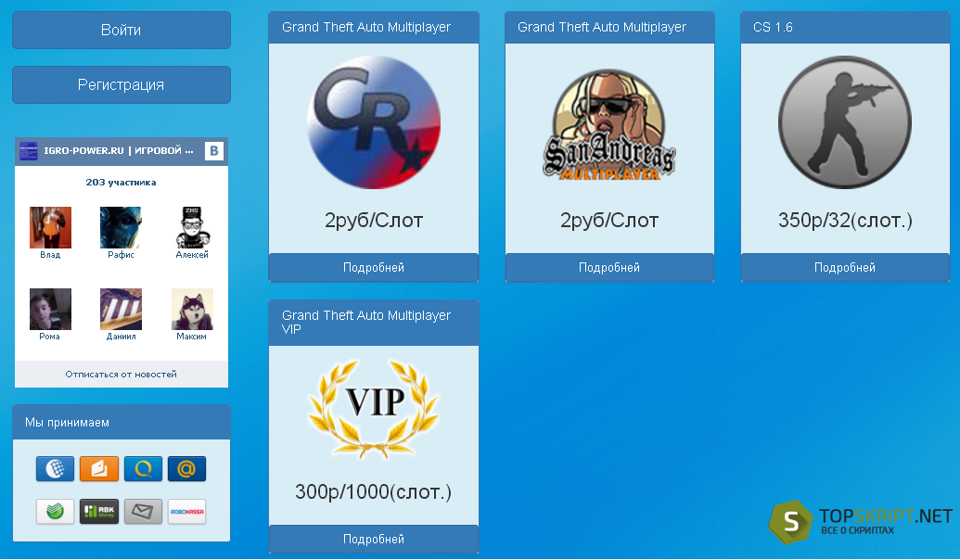Click the name Рафис under avatar
The image size is (960, 560).
point(121,255)
